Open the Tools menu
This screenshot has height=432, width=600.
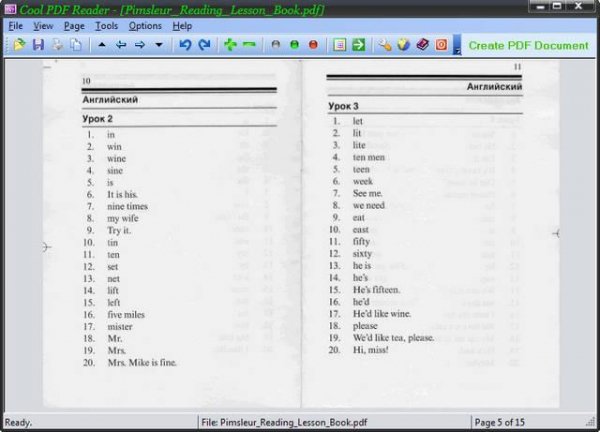tap(106, 25)
